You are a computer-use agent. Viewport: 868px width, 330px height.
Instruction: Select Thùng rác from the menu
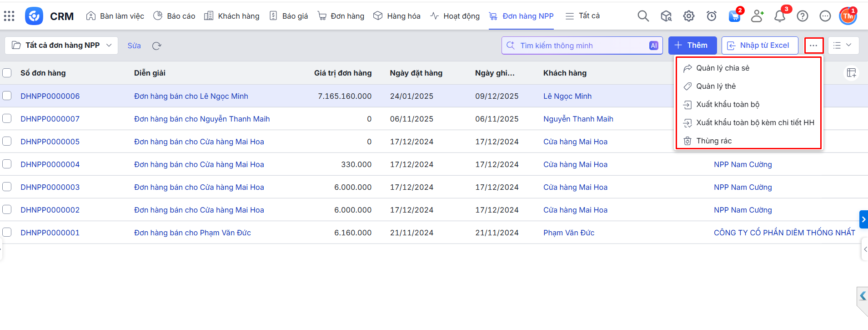pyautogui.click(x=714, y=141)
